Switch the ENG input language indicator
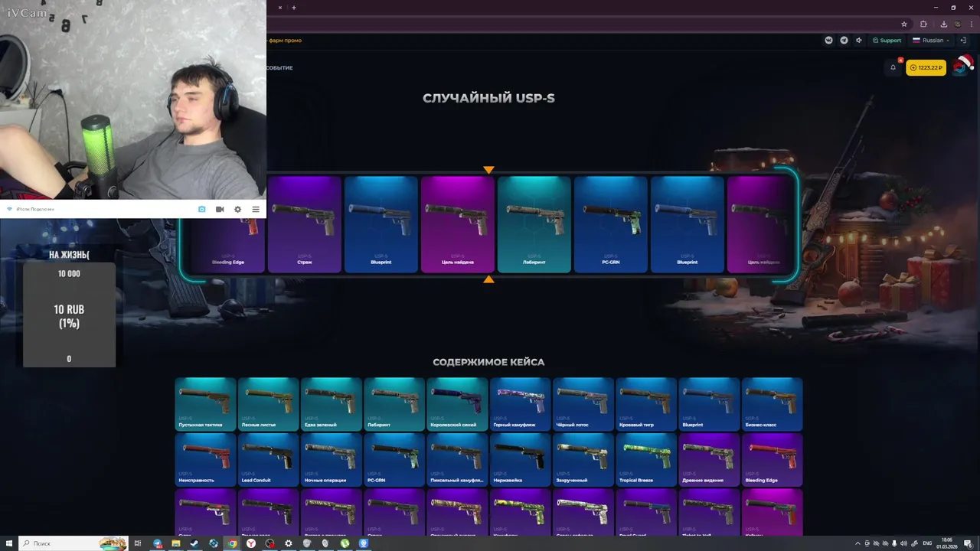Screen dimensions: 980x551 coord(927,543)
